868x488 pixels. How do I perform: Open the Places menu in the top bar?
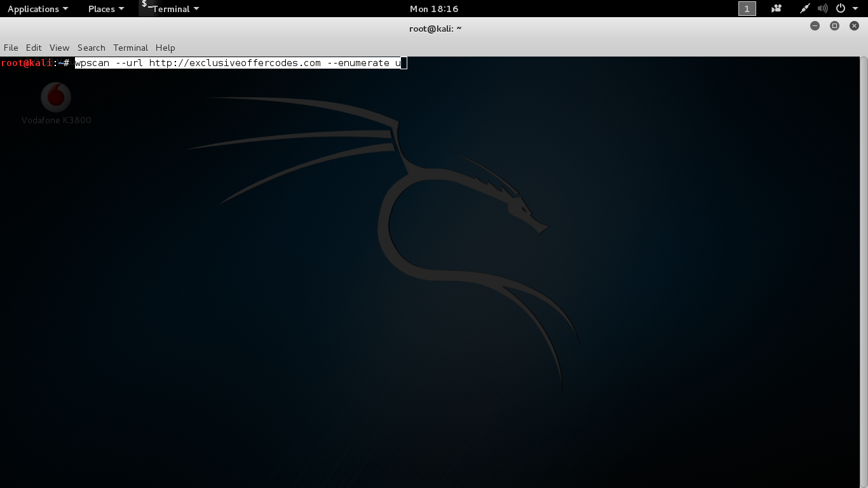click(106, 9)
